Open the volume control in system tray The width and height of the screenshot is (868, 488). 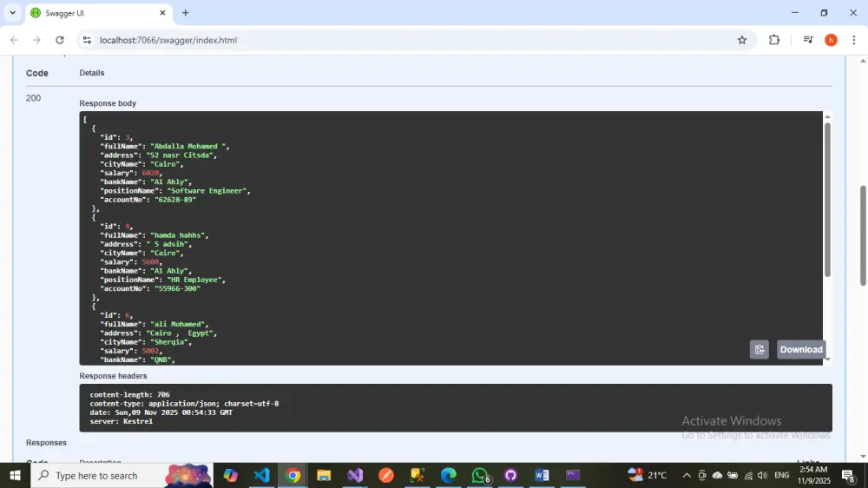[762, 475]
